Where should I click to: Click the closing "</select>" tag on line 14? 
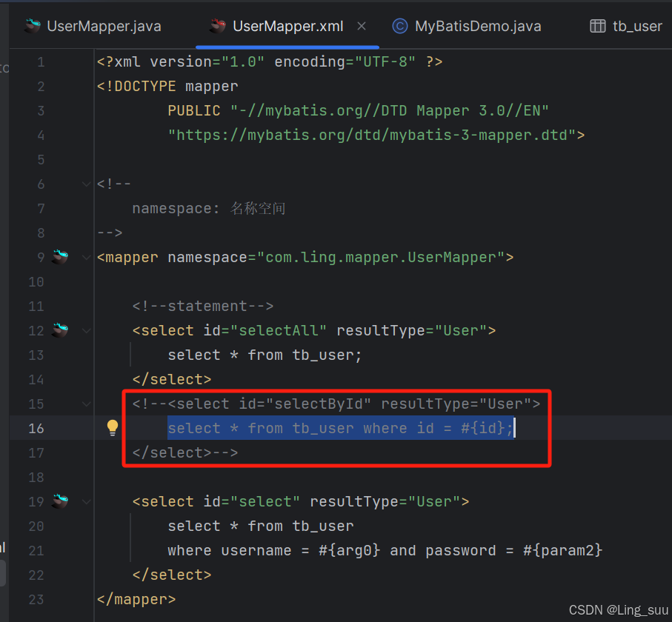[x=172, y=380]
